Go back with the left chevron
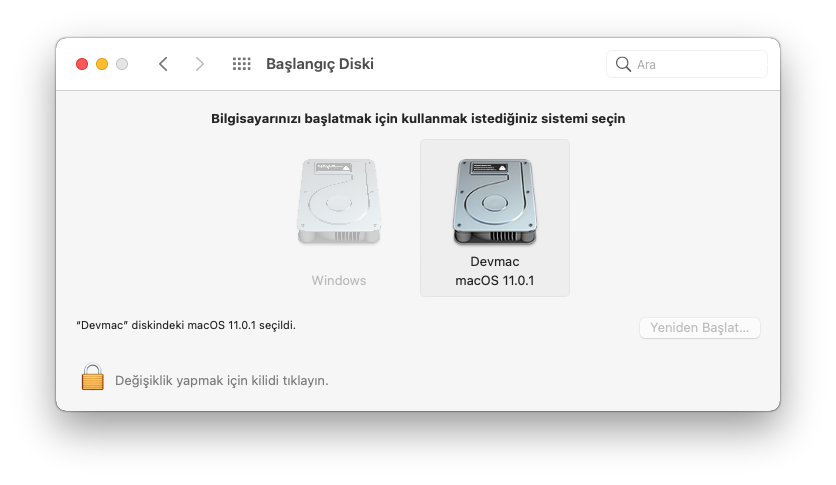The width and height of the screenshot is (836, 485). click(x=163, y=64)
